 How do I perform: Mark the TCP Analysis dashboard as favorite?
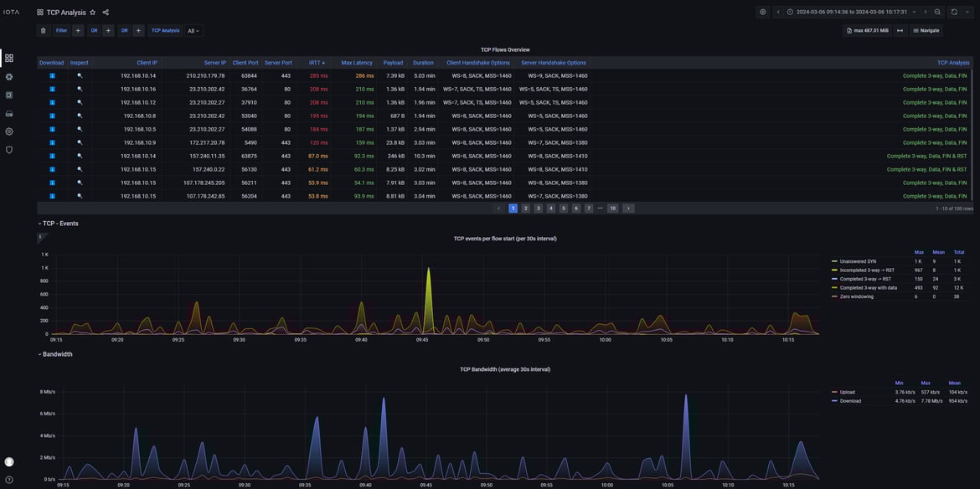[90, 10]
